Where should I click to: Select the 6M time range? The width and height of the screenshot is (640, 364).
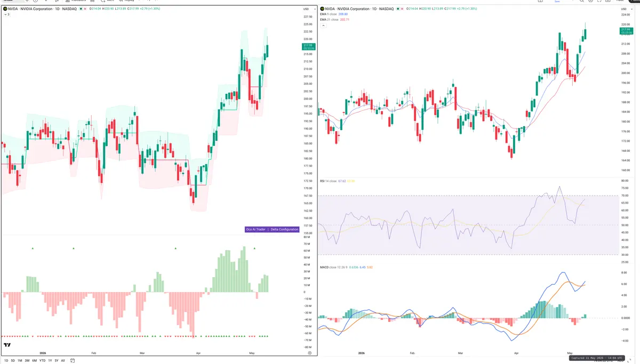click(x=34, y=361)
